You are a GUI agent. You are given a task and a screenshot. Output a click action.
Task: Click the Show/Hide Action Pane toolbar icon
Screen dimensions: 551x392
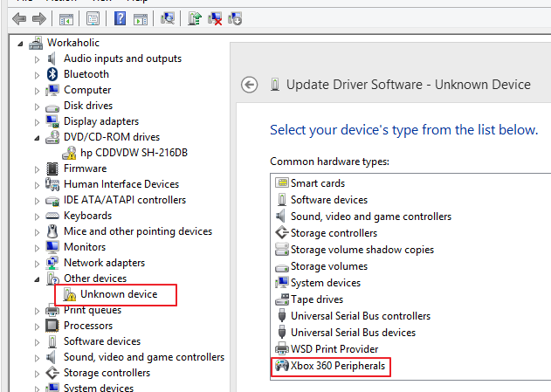pos(141,19)
